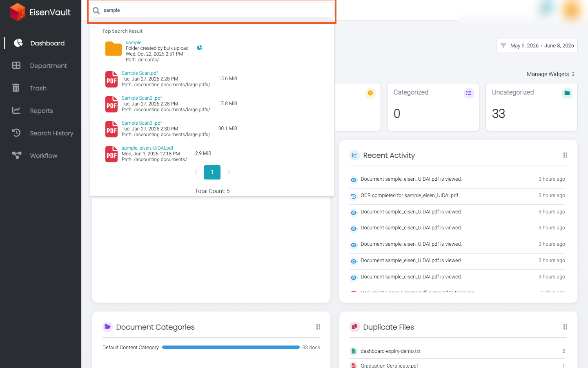
Task: Click the Recent Activity chart icon
Action: (x=354, y=155)
